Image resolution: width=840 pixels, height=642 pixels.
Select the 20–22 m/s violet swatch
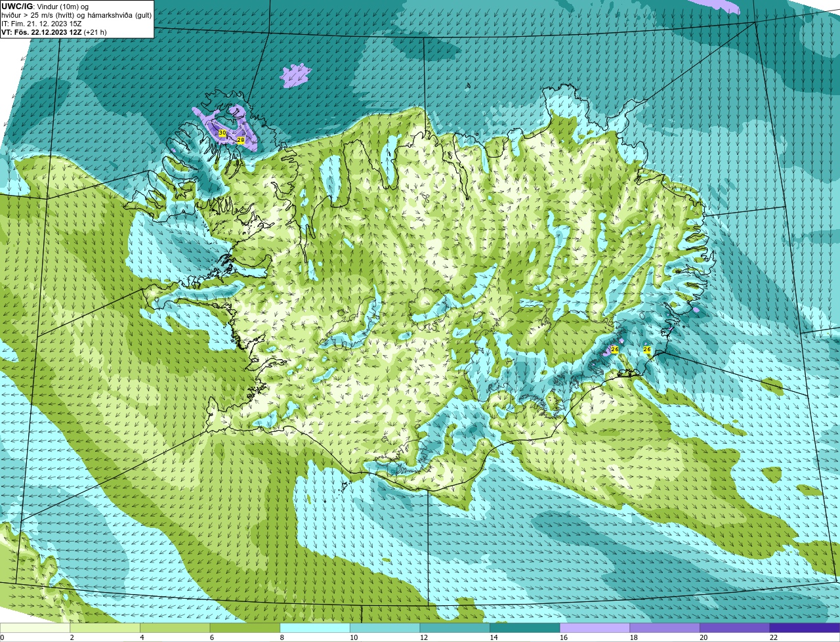(x=735, y=628)
